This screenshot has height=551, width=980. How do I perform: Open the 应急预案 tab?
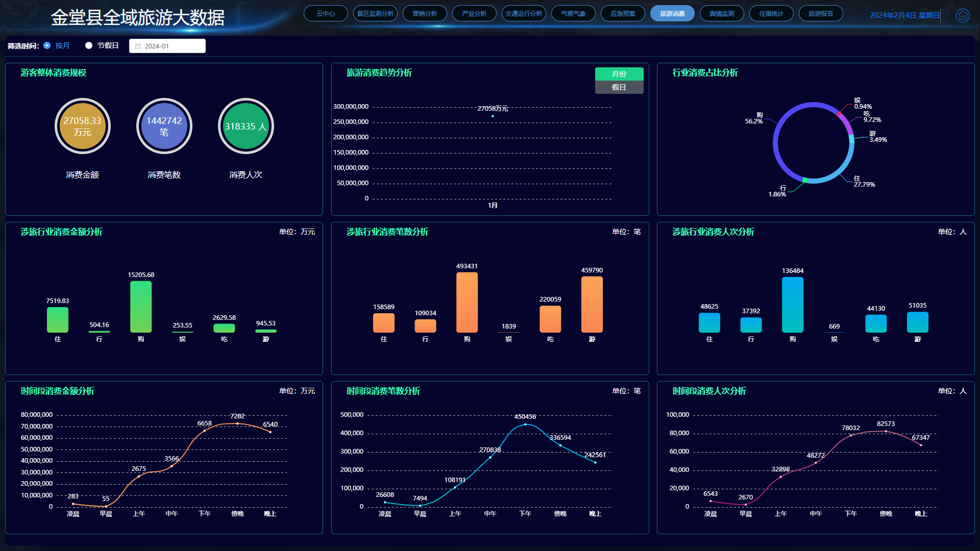623,14
